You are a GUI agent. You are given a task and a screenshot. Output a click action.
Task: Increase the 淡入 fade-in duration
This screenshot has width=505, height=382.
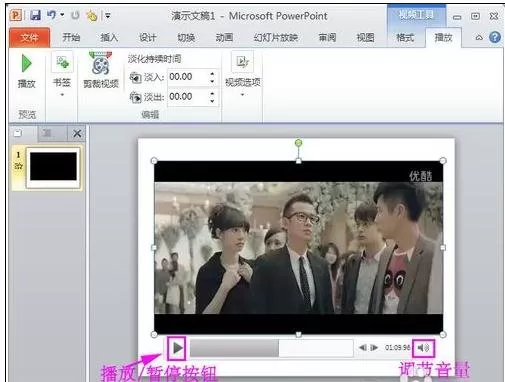point(212,73)
